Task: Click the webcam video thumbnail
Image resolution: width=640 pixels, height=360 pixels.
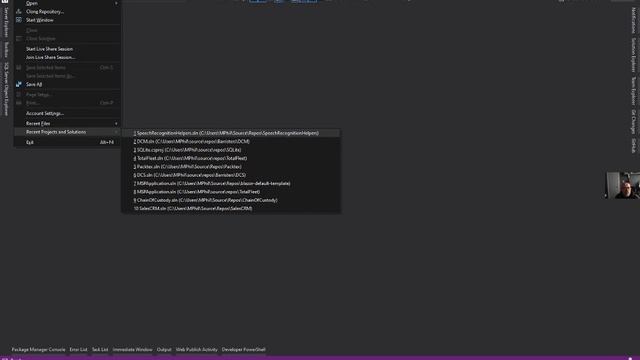Action: tap(622, 185)
